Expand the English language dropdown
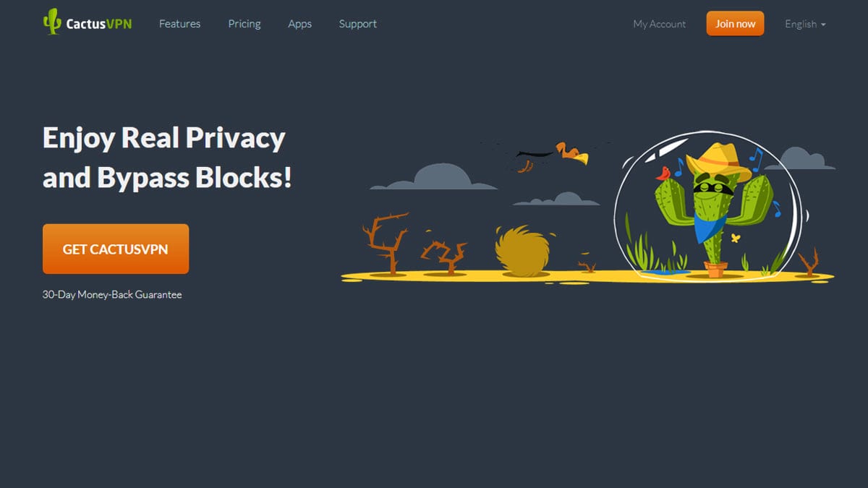Image resolution: width=868 pixels, height=488 pixels. coord(805,24)
